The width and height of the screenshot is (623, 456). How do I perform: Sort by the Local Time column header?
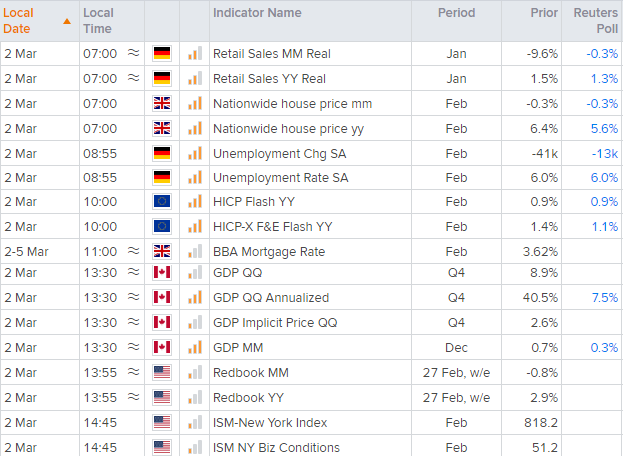tap(98, 20)
